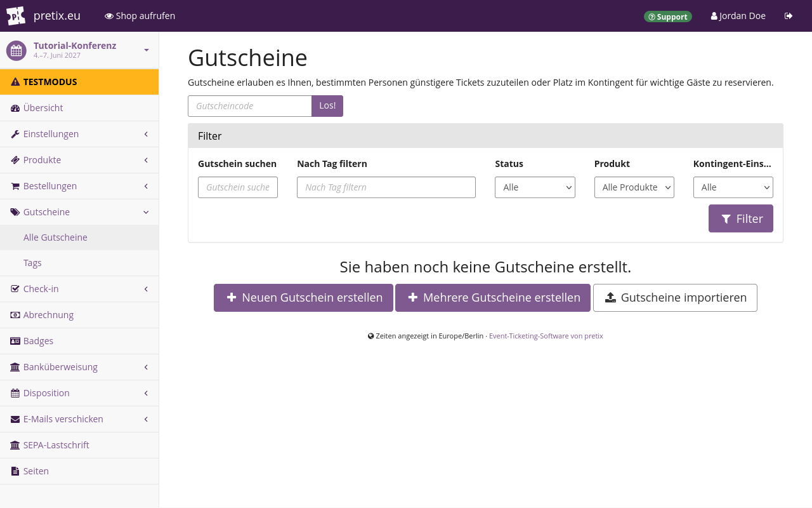This screenshot has width=812, height=508.
Task: Expand the Check-in submenu chevron
Action: 146,289
